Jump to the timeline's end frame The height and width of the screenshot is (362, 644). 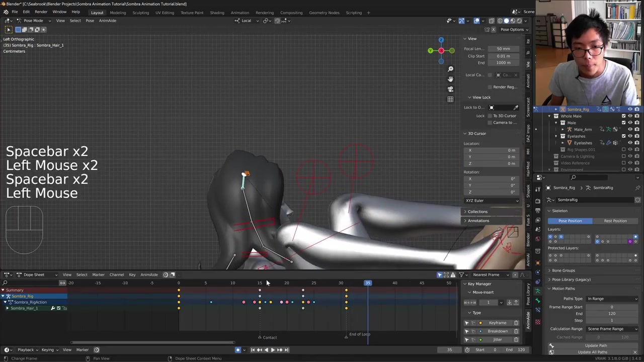pos(286,350)
